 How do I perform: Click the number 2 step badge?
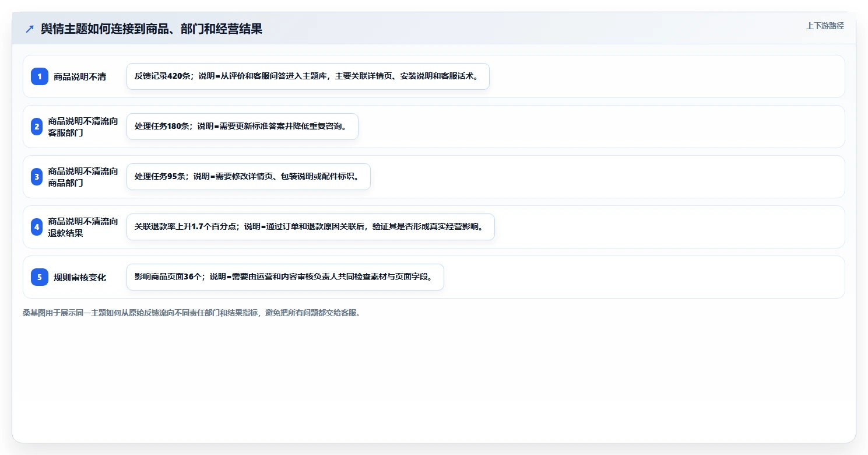[x=37, y=127]
